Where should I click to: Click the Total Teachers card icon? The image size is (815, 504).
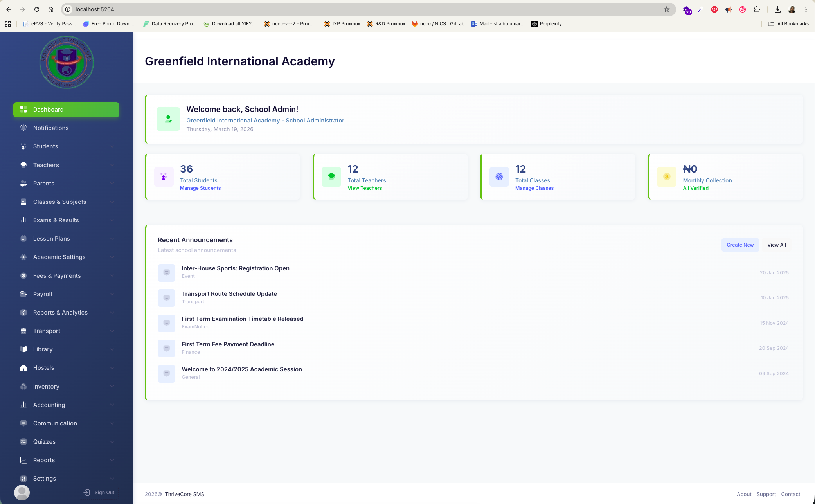pos(331,177)
